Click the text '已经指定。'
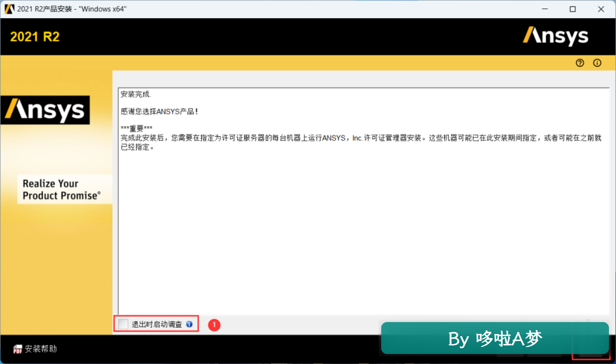The image size is (616, 364). (137, 147)
